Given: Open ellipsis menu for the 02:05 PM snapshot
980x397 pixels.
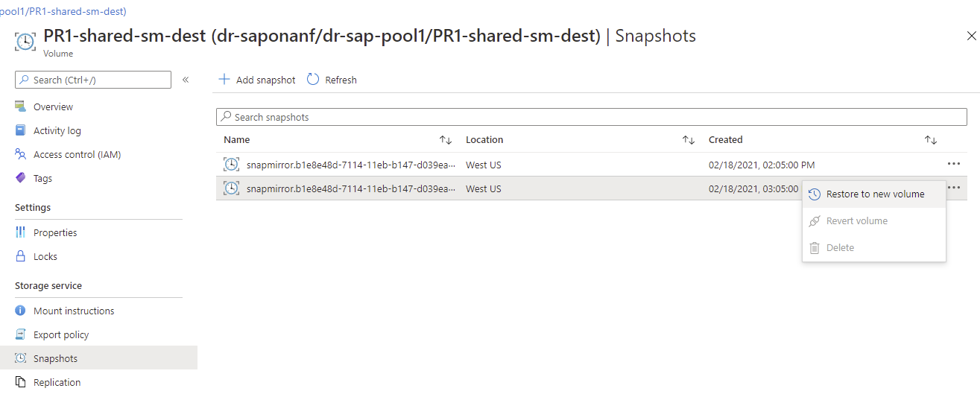Looking at the screenshot, I should click(953, 164).
